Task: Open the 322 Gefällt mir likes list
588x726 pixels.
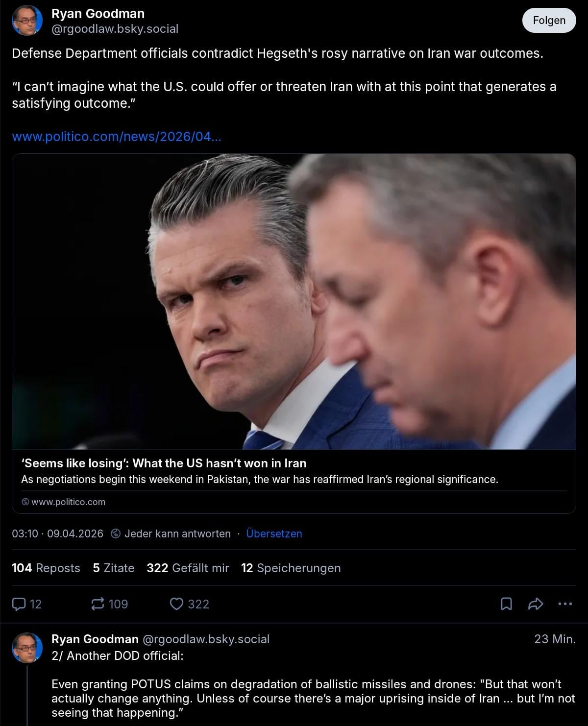Action: coord(188,568)
